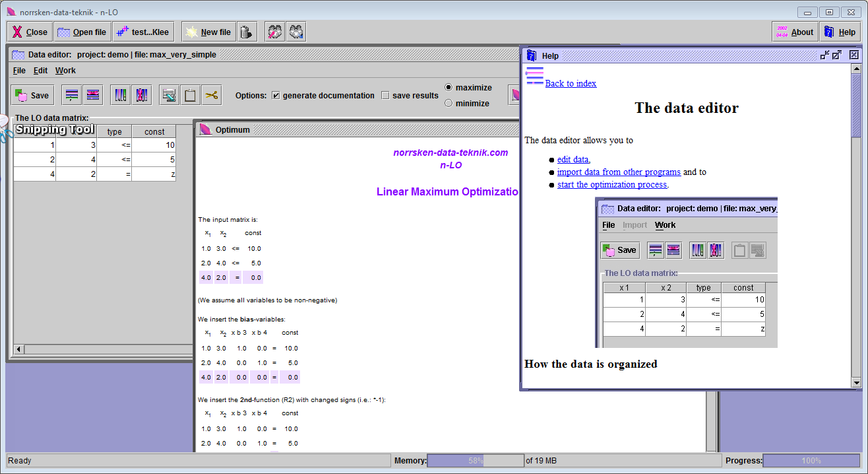Click the trash can delete icon
This screenshot has width=868, height=474.
tap(246, 32)
